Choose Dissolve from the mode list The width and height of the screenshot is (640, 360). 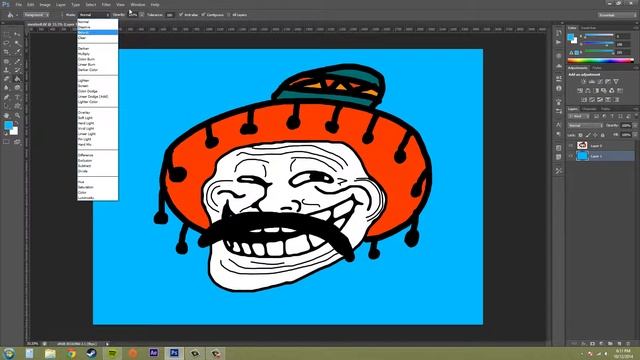[x=84, y=27]
